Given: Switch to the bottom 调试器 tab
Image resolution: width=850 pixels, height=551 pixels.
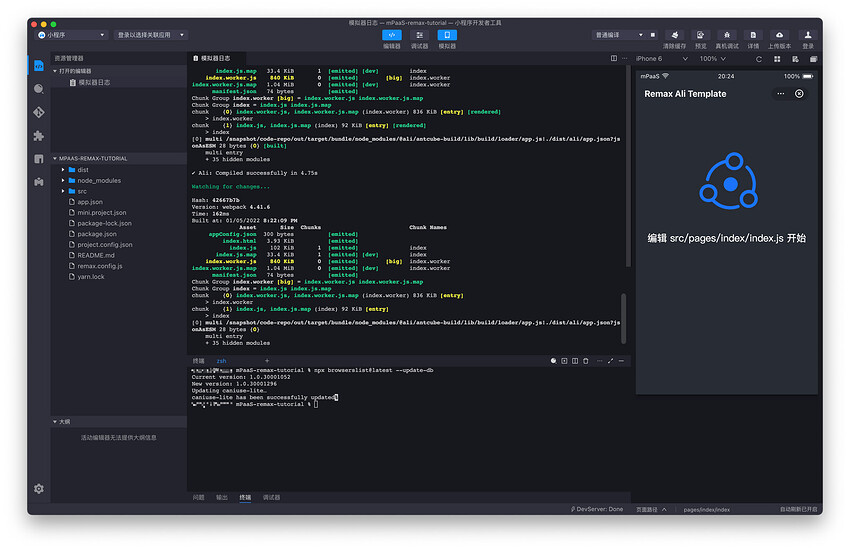Looking at the screenshot, I should point(272,497).
